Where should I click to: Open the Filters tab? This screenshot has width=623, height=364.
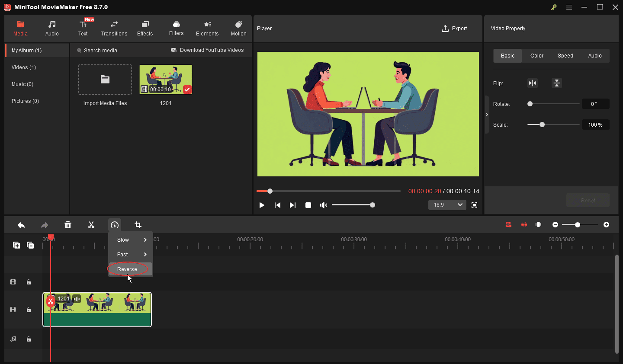tap(176, 29)
